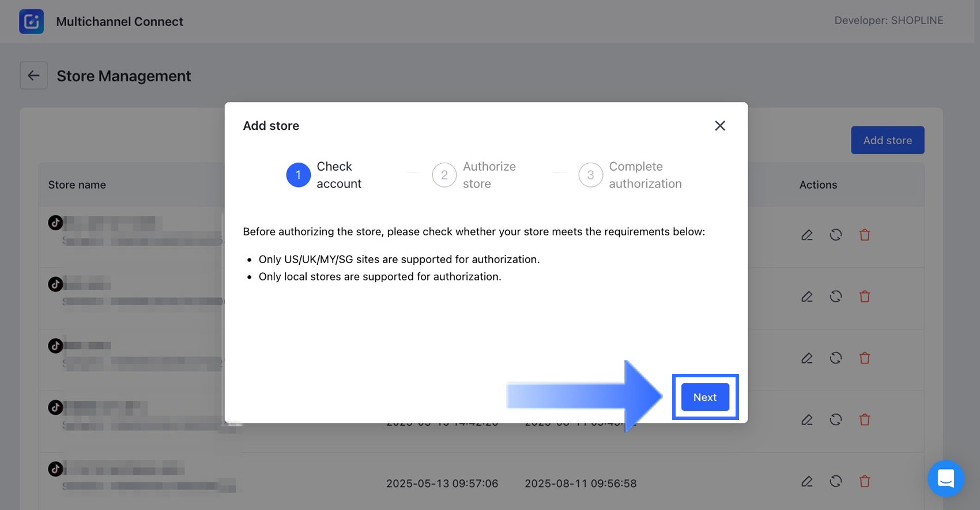Click the "Authorize store" step label
Screen dimensions: 980x510
[489, 175]
